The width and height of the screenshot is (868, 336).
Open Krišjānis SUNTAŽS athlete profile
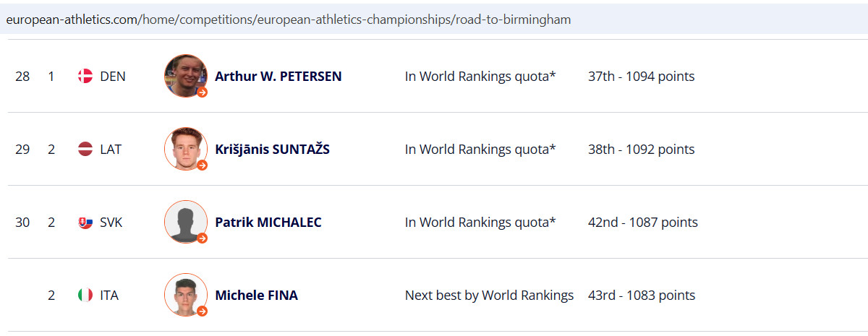click(272, 150)
